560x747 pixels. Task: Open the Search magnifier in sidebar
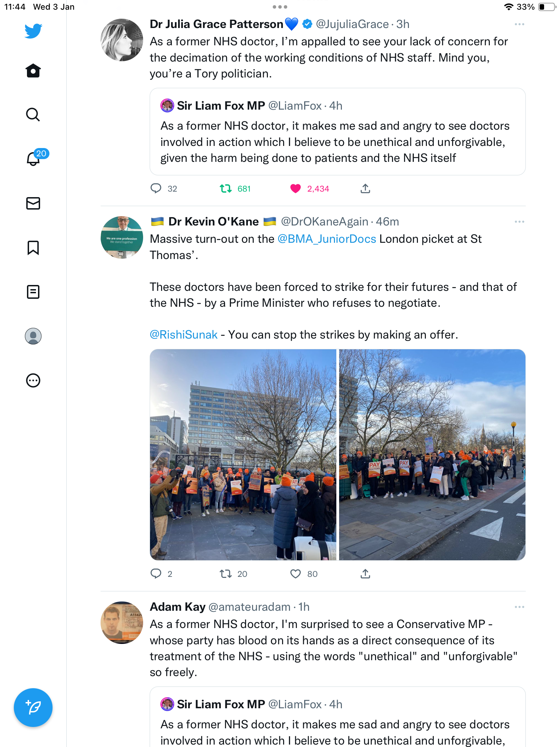coord(33,114)
